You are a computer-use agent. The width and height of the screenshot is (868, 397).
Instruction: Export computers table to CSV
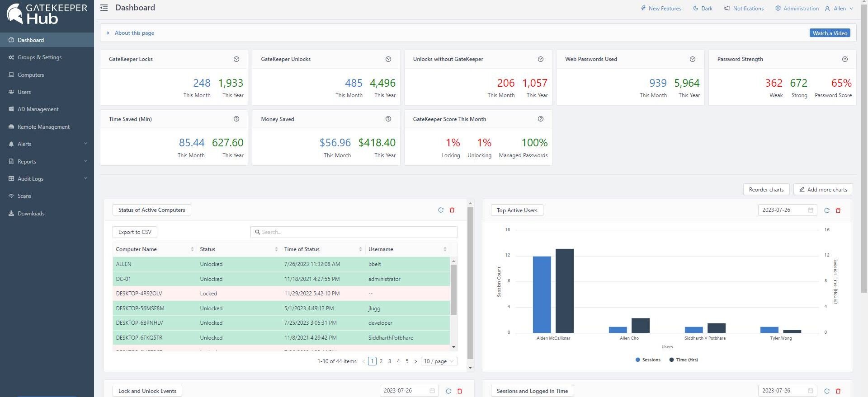(x=135, y=232)
